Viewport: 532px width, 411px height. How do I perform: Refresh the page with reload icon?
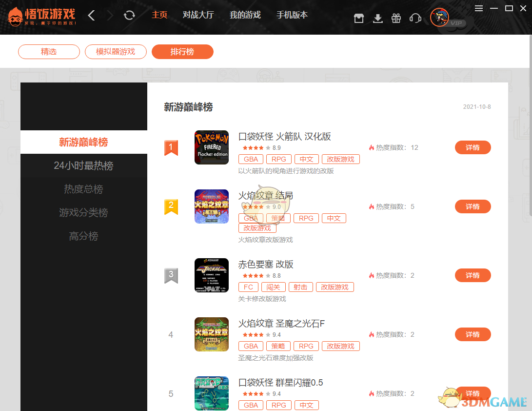(129, 15)
